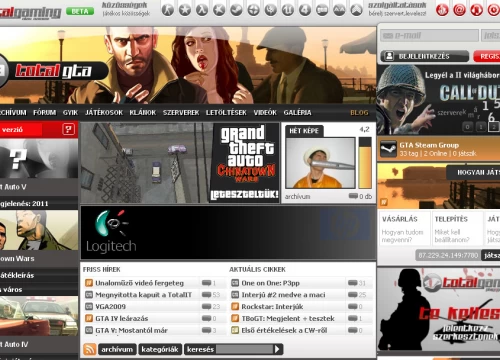Open article 'TBoGT: Megjelent + tesztek'
500x360 pixels.
[288, 318]
